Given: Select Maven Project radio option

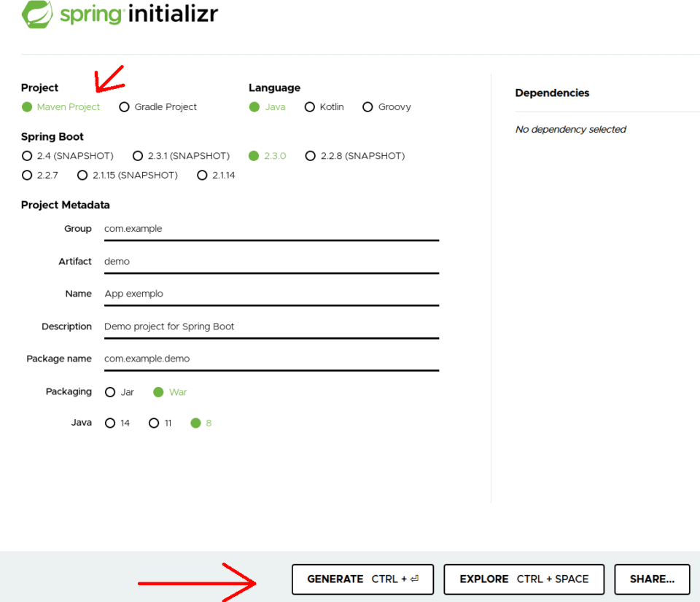Looking at the screenshot, I should 61,107.
